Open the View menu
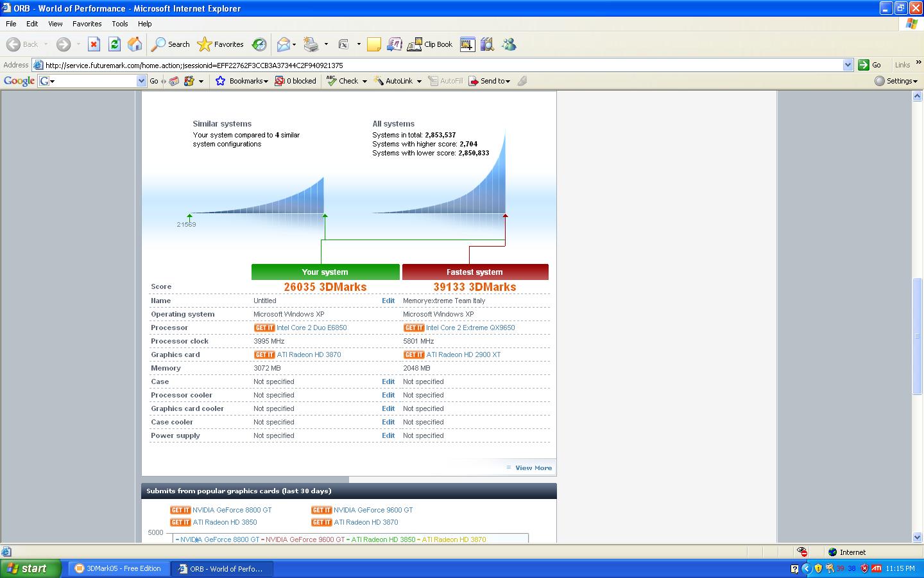The image size is (924, 578). (x=55, y=24)
